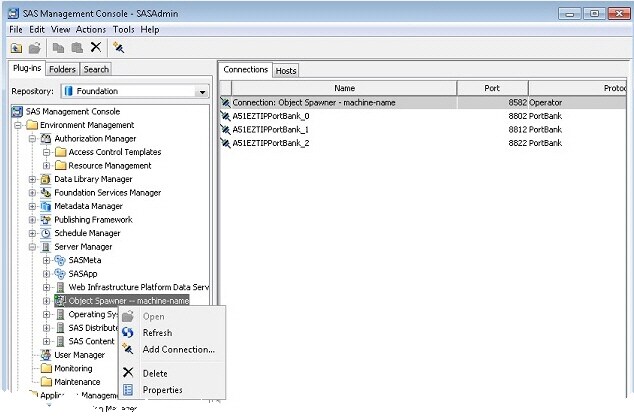Image resolution: width=634 pixels, height=419 pixels.
Task: Open the View menu
Action: point(60,30)
